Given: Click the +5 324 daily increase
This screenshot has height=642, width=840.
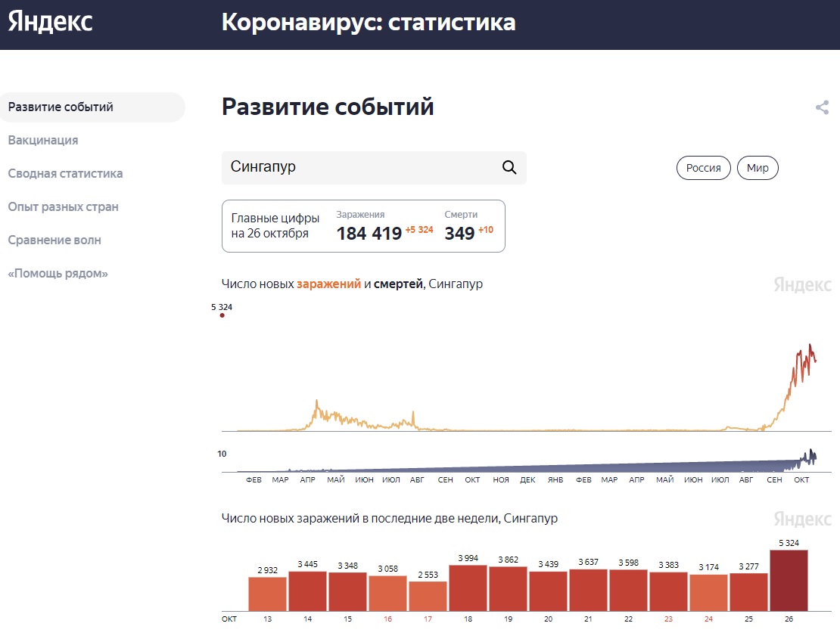Looking at the screenshot, I should point(419,230).
